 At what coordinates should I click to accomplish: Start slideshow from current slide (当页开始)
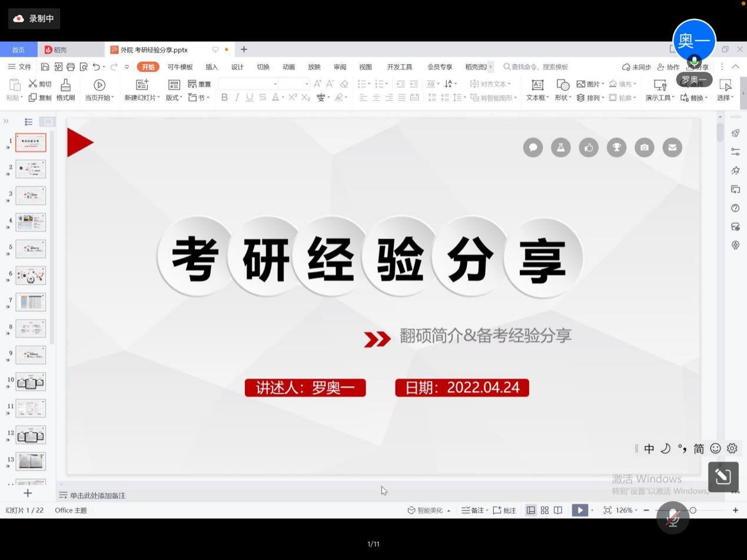99,85
